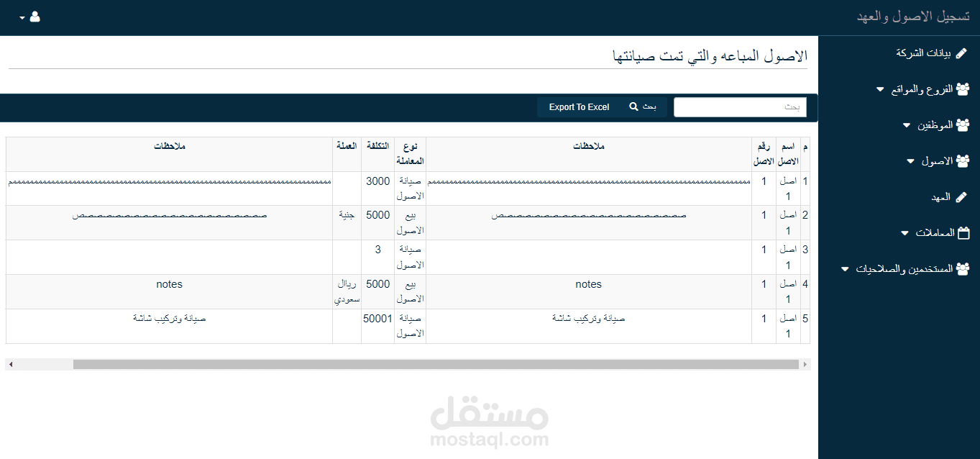Click the pencil icon beside العهد
Screen dimensions: 980x459
(x=962, y=197)
